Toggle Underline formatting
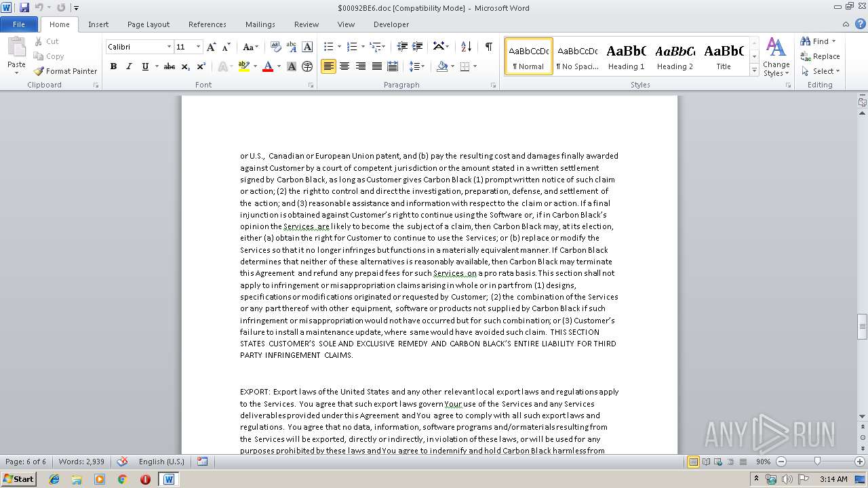This screenshot has width=868, height=488. 145,66
